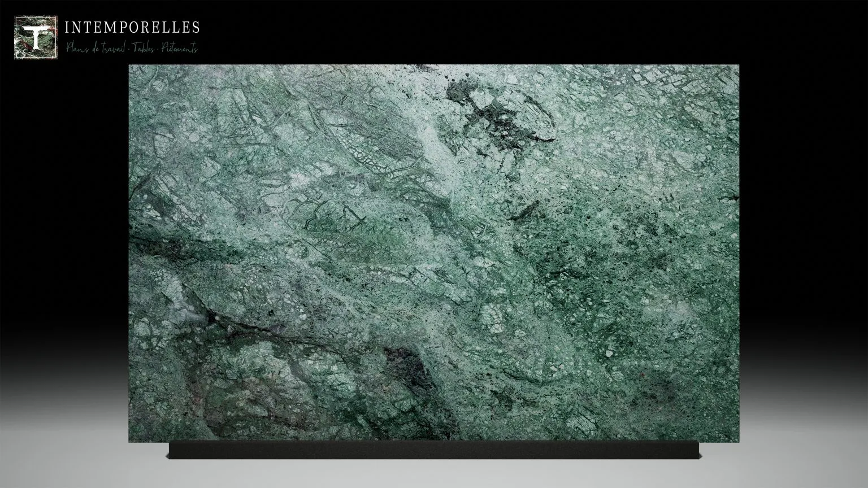The image size is (868, 488).
Task: Click the INTEMPORELLES brand name text
Action: pos(132,27)
